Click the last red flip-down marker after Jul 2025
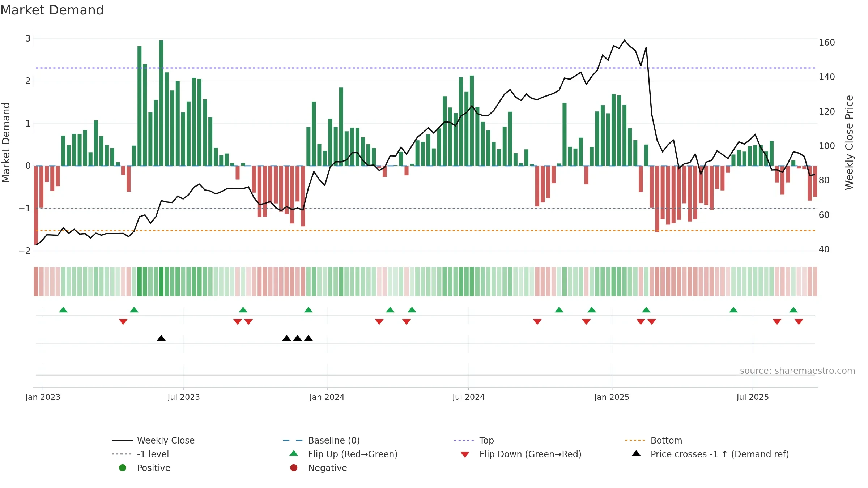The height and width of the screenshot is (488, 868). 799,322
